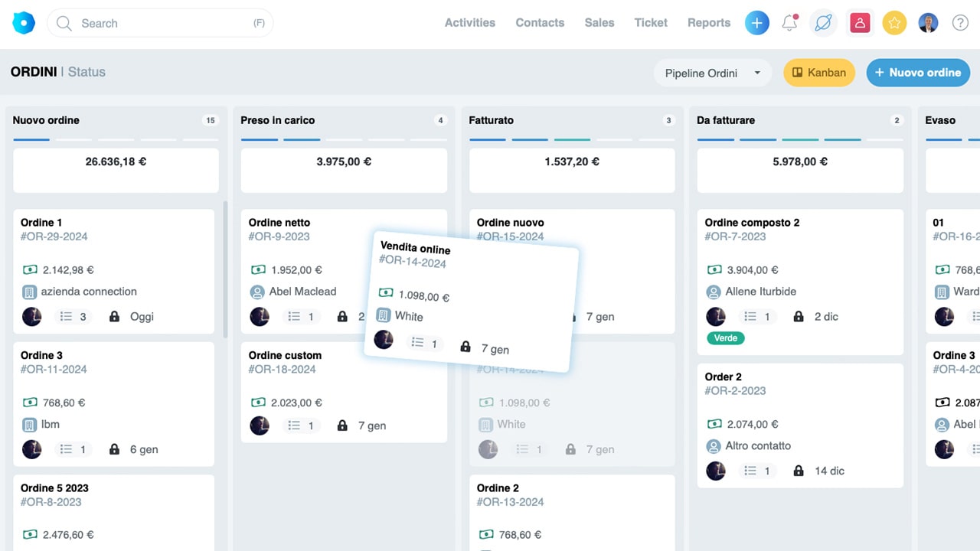Open the Pipeline Ordini dropdown
This screenshot has height=551, width=980.
[711, 73]
